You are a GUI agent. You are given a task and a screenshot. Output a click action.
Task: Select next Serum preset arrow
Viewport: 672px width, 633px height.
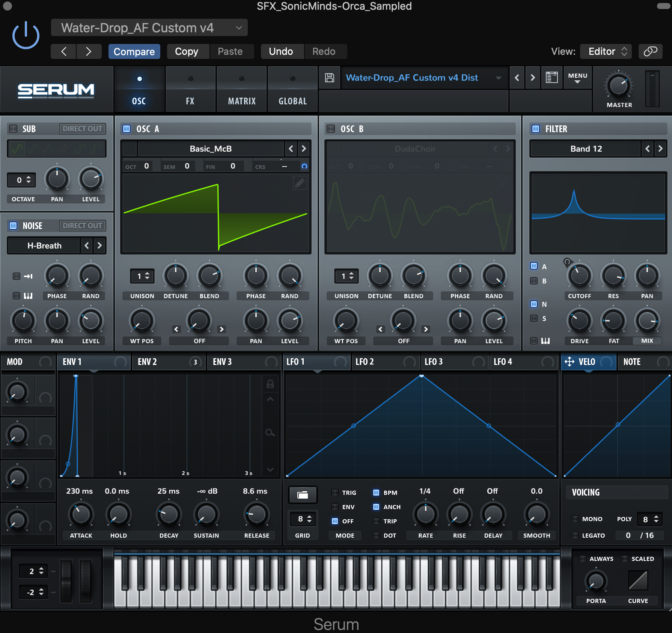(x=532, y=78)
